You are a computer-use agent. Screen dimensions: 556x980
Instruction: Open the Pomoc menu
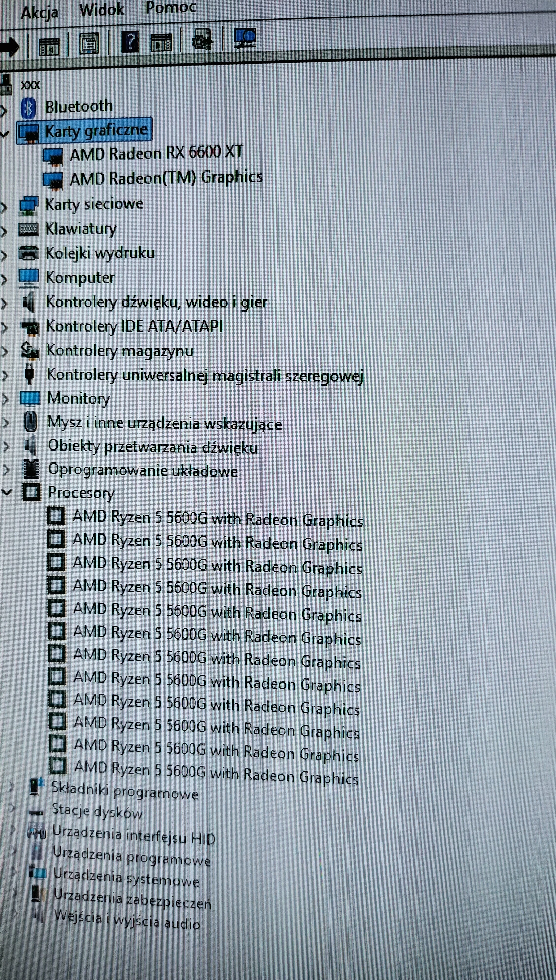pyautogui.click(x=171, y=7)
